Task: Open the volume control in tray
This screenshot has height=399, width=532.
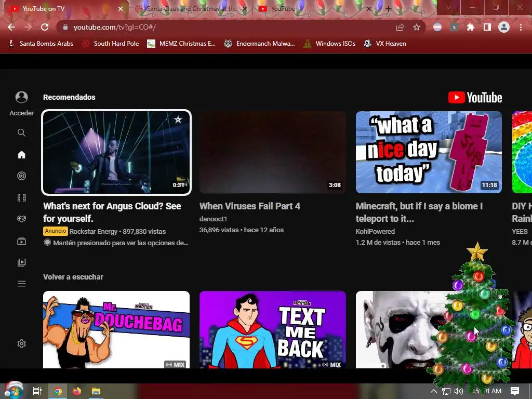Action: click(458, 391)
